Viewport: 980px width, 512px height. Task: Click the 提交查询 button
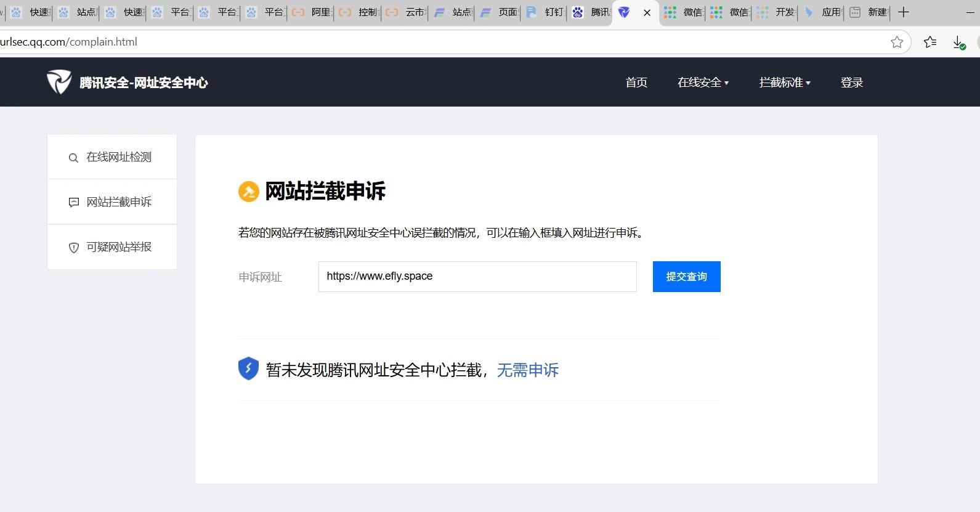click(687, 277)
